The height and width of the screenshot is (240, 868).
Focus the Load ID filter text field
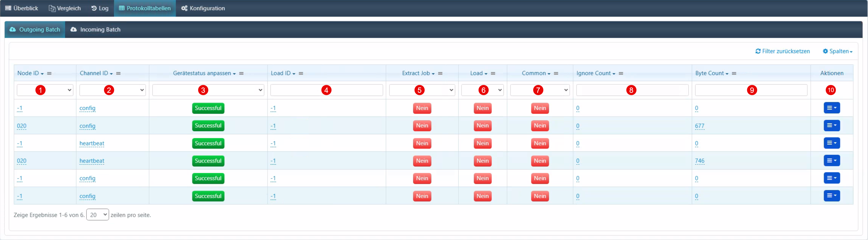click(326, 90)
